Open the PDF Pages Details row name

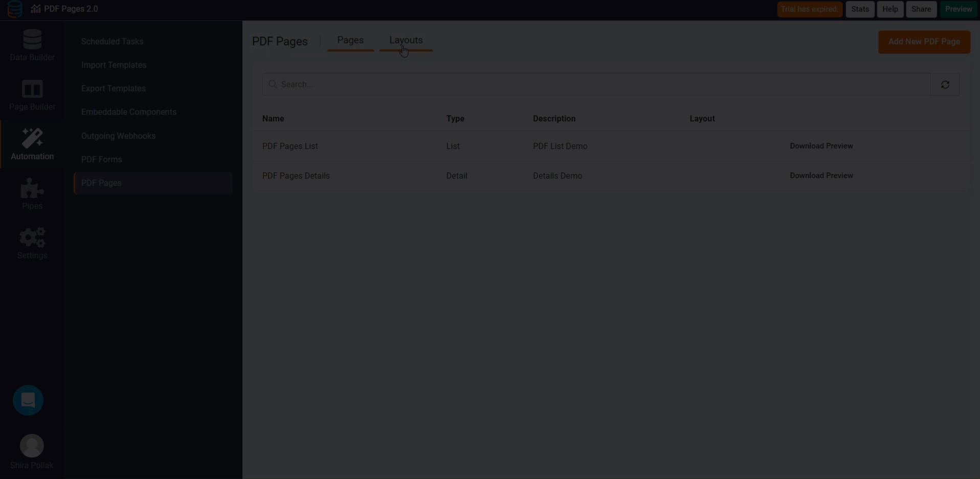[x=296, y=176]
